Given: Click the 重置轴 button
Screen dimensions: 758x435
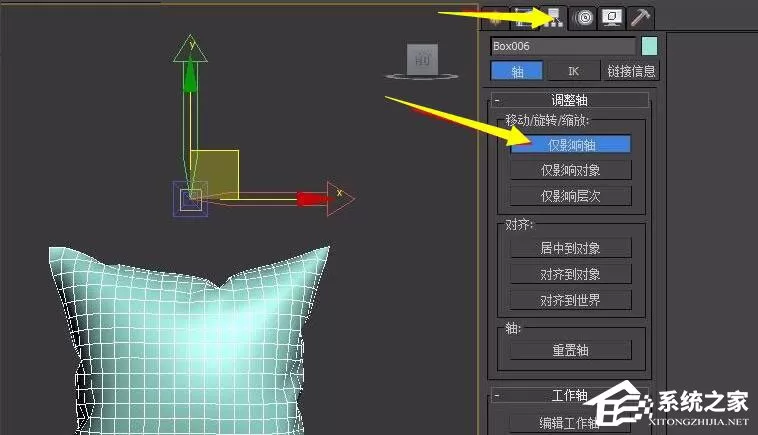Looking at the screenshot, I should point(570,350).
